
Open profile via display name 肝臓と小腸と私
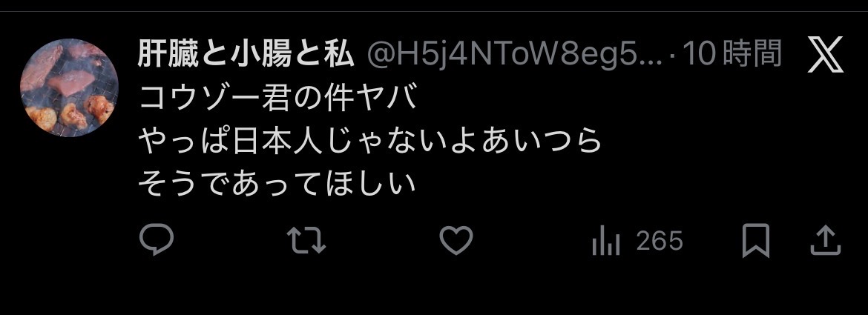pos(246,55)
